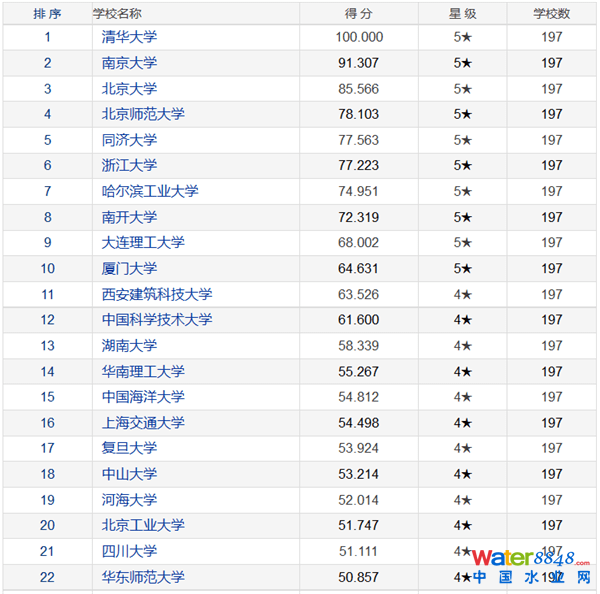Select the score 53.924

point(359,448)
